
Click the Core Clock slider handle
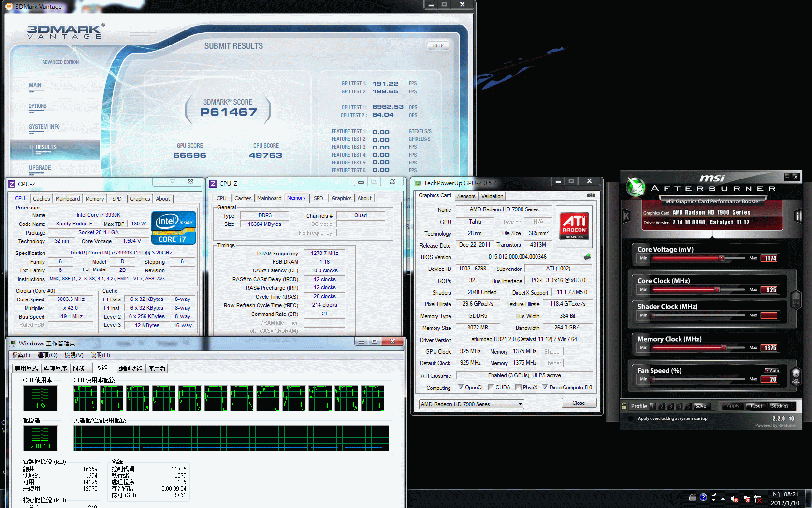tap(717, 290)
